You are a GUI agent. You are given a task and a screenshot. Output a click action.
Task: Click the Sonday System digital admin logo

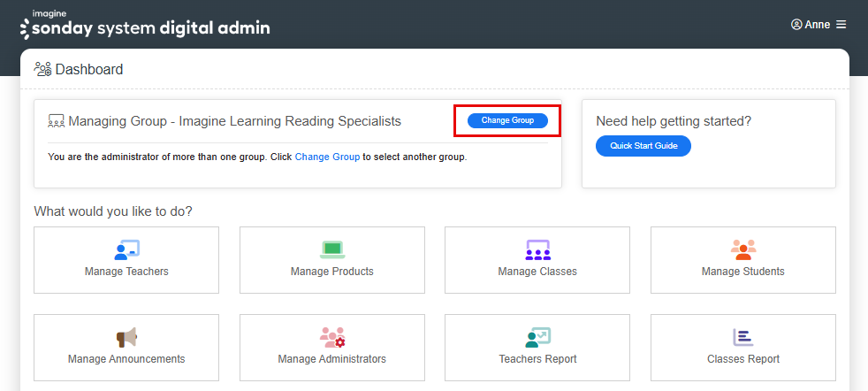145,27
